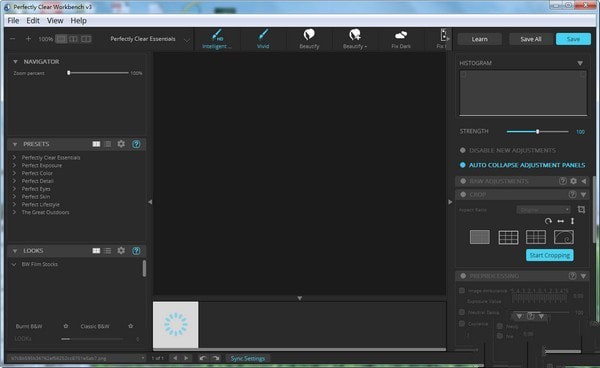This screenshot has width=600, height=368.
Task: Expand Perfectly Clear Essentials preset group
Action: tap(14, 157)
